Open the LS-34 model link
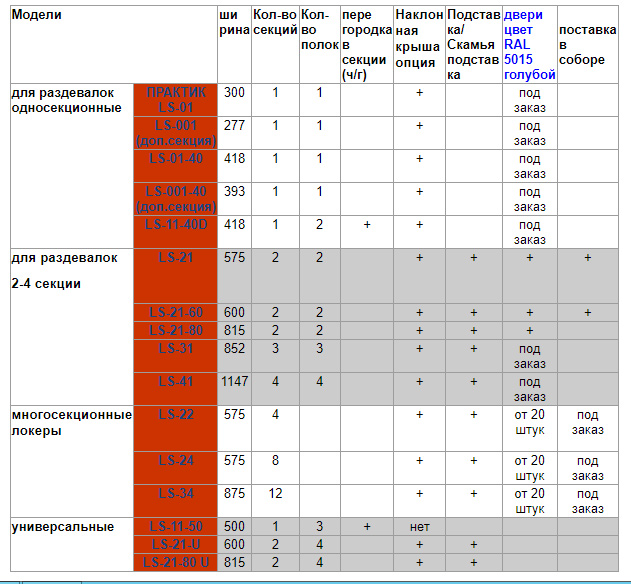 coord(176,493)
